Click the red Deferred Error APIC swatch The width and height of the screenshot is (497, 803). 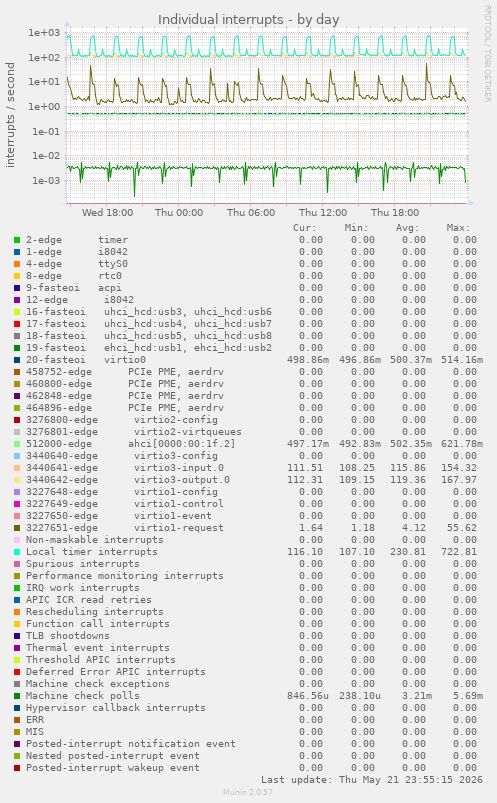pos(17,672)
